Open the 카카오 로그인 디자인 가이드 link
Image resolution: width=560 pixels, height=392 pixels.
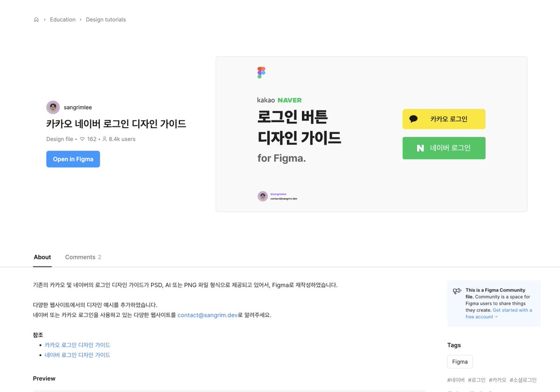coord(77,345)
